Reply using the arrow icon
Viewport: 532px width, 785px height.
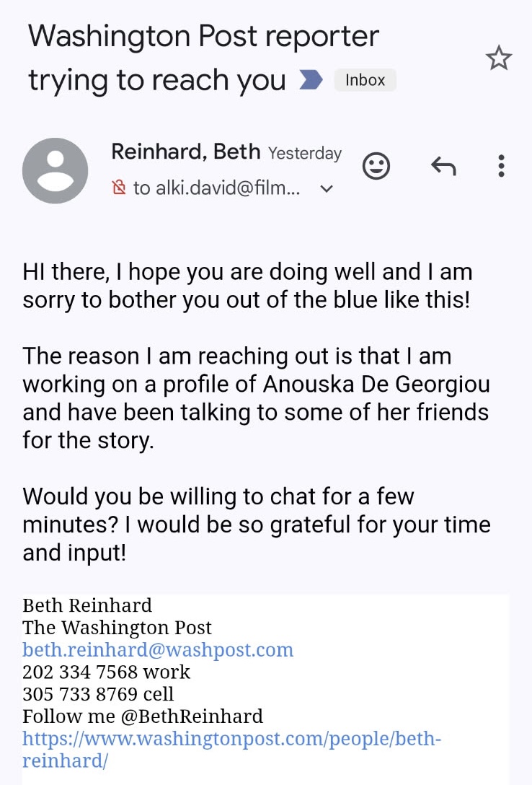(443, 167)
